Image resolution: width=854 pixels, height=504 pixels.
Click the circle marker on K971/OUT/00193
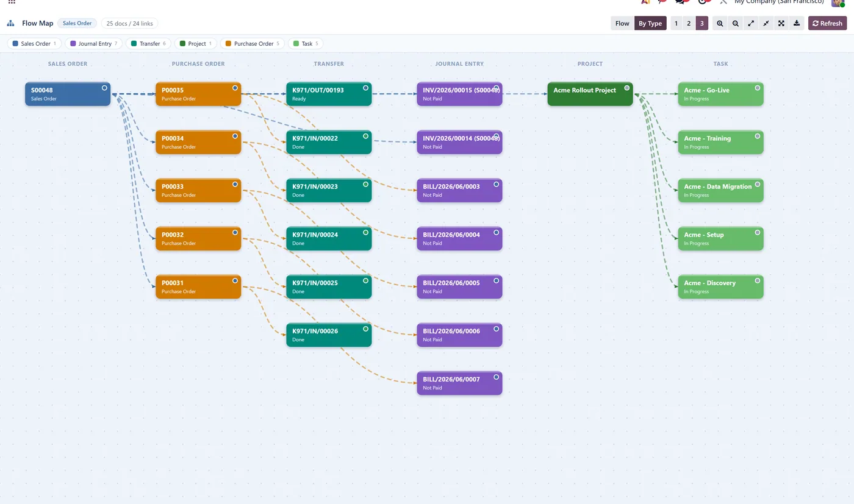point(365,88)
